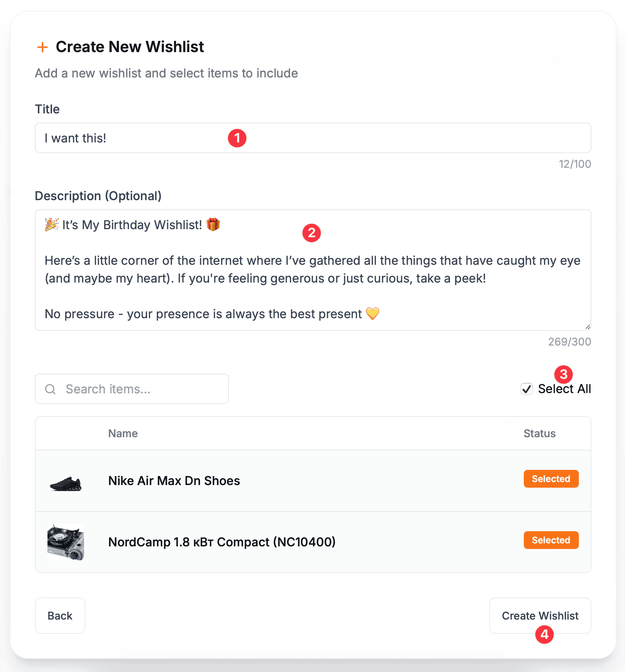Go back using the Back button

(x=60, y=616)
